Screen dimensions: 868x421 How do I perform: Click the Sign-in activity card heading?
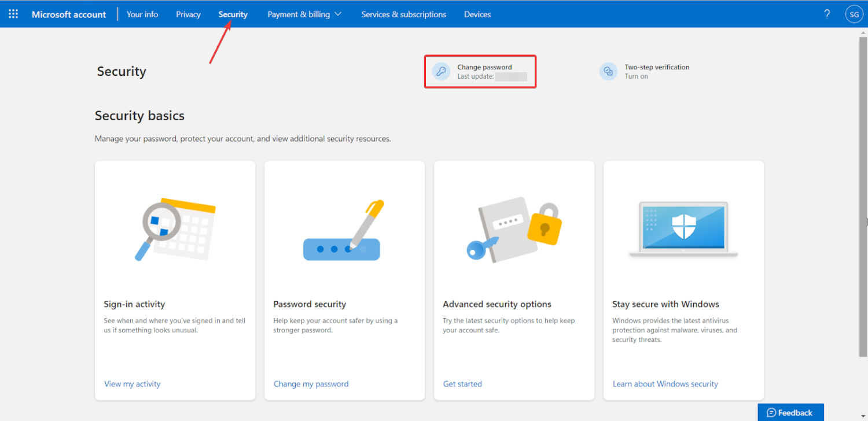[134, 304]
